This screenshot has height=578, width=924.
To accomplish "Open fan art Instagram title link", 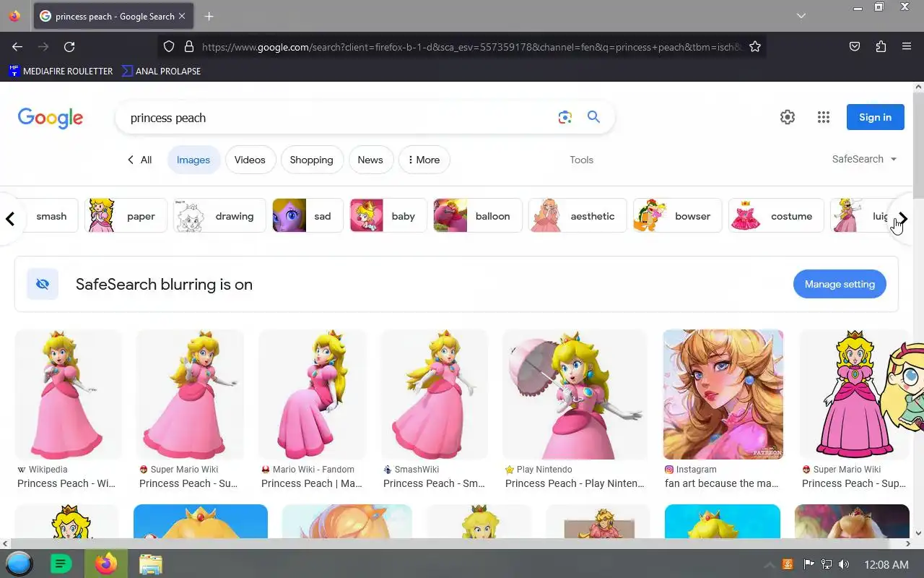I will click(x=722, y=483).
